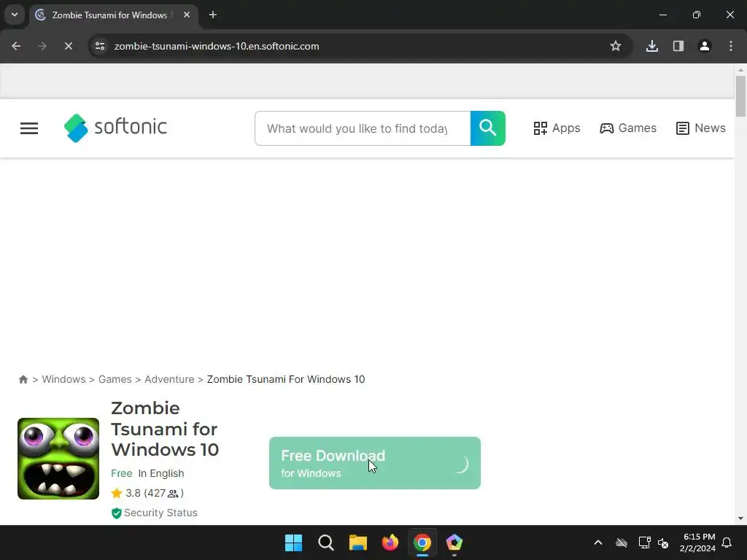
Task: Open the Chrome profile menu
Action: pyautogui.click(x=705, y=46)
